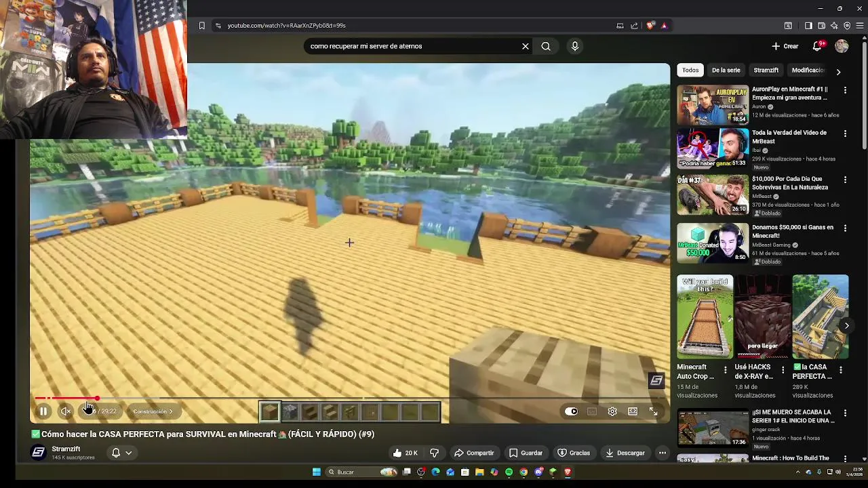The height and width of the screenshot is (488, 868).
Task: Pause the video with the pause button
Action: (x=43, y=411)
